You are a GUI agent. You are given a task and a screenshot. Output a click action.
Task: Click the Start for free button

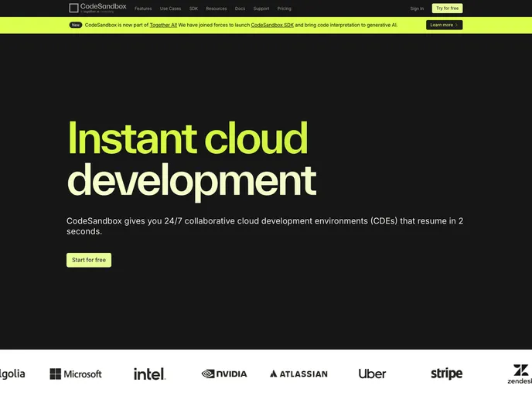[89, 260]
